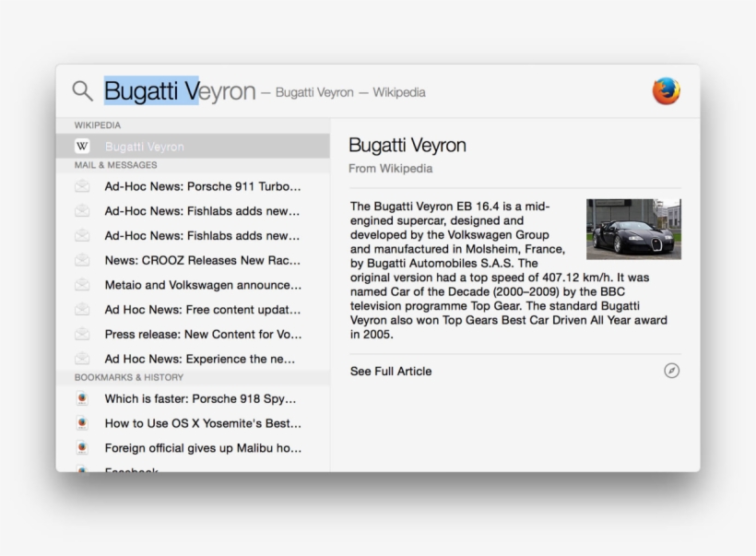Open the Bugatti Veyron car thumbnail
This screenshot has height=556, width=756.
click(x=633, y=229)
